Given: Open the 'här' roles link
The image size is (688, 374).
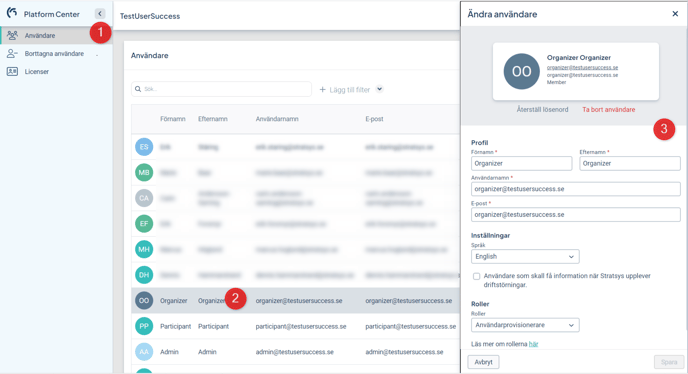Looking at the screenshot, I should tap(534, 344).
